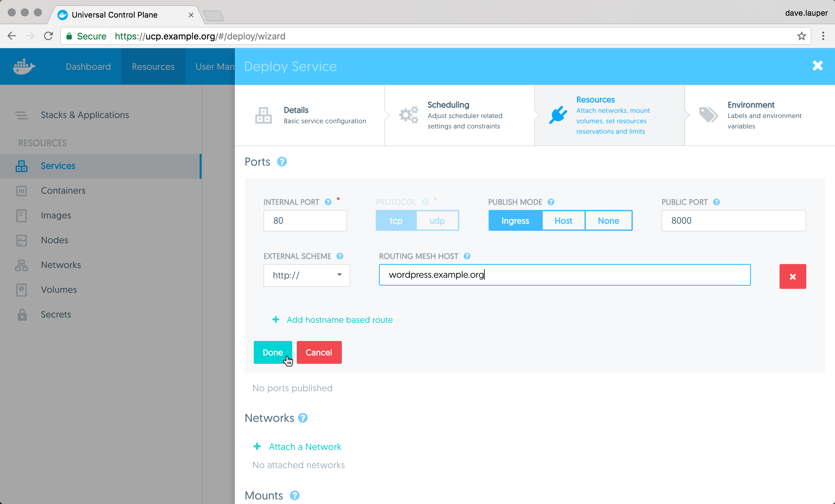
Task: Click the red remove route button
Action: coord(792,276)
